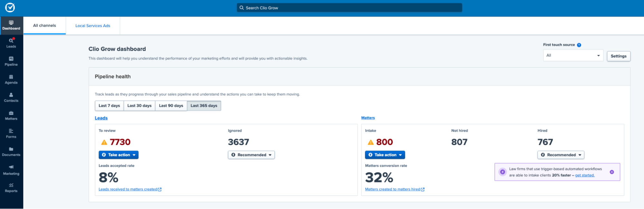This screenshot has height=209, width=644.
Task: Open the Agenda calendar section
Action: [11, 79]
